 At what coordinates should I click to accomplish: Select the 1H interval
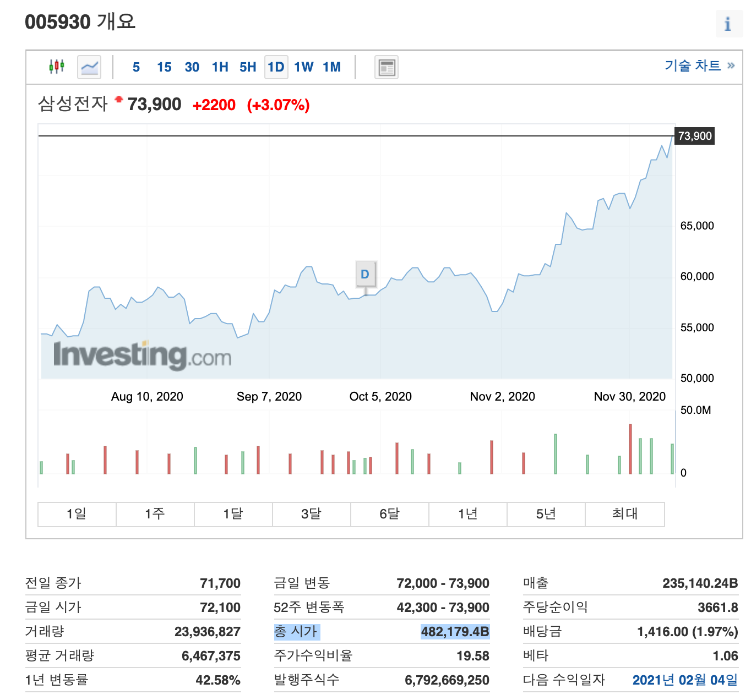pyautogui.click(x=220, y=67)
